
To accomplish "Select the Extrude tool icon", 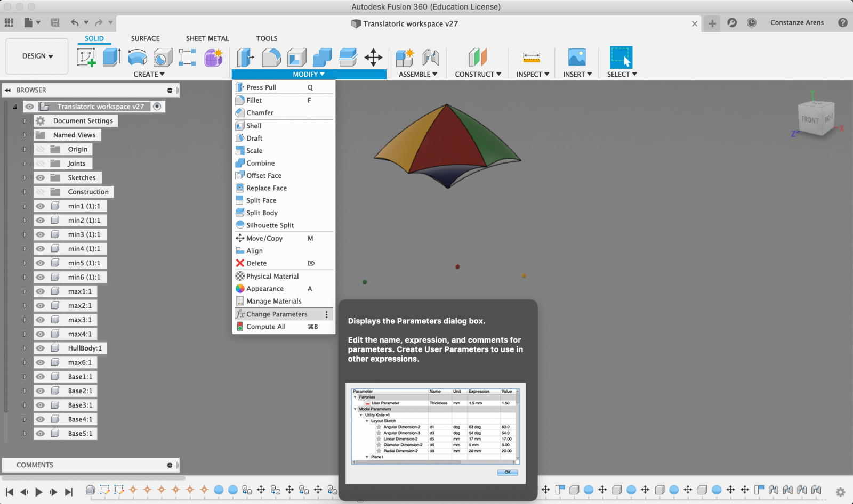I will pos(111,58).
